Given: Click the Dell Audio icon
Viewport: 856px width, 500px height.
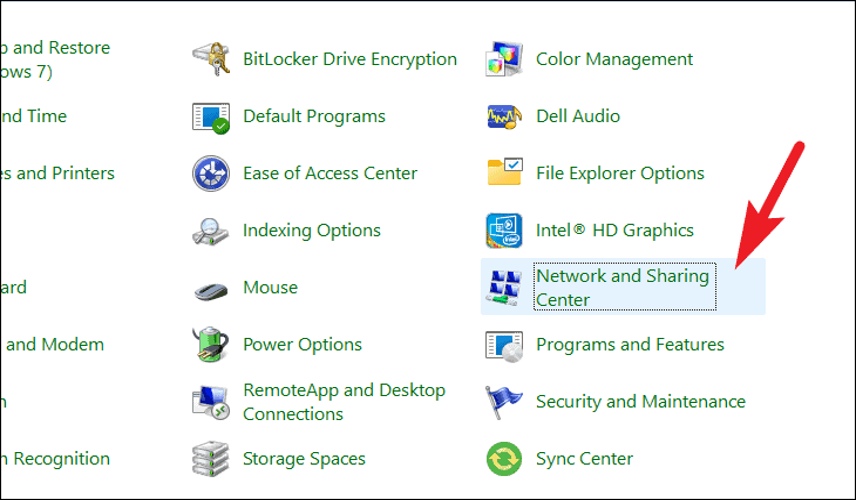Looking at the screenshot, I should [x=504, y=116].
